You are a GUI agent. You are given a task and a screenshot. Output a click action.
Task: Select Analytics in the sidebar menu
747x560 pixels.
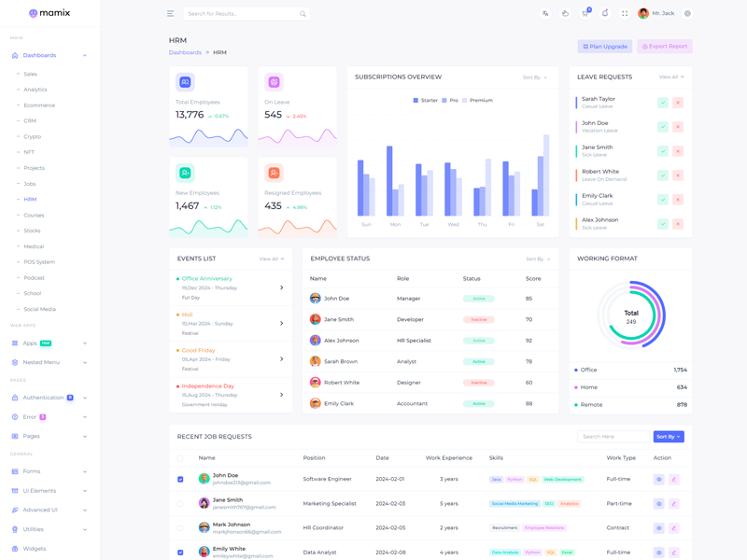pos(35,90)
